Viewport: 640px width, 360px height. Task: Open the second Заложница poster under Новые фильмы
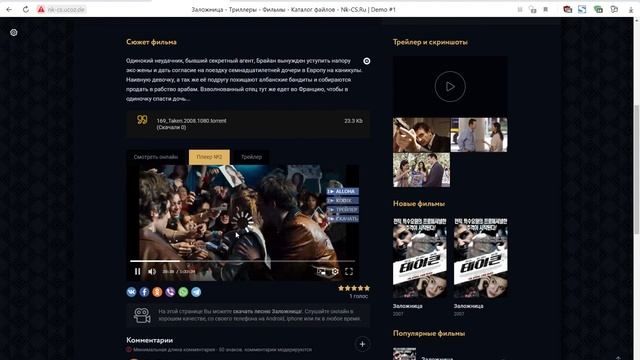pos(480,258)
